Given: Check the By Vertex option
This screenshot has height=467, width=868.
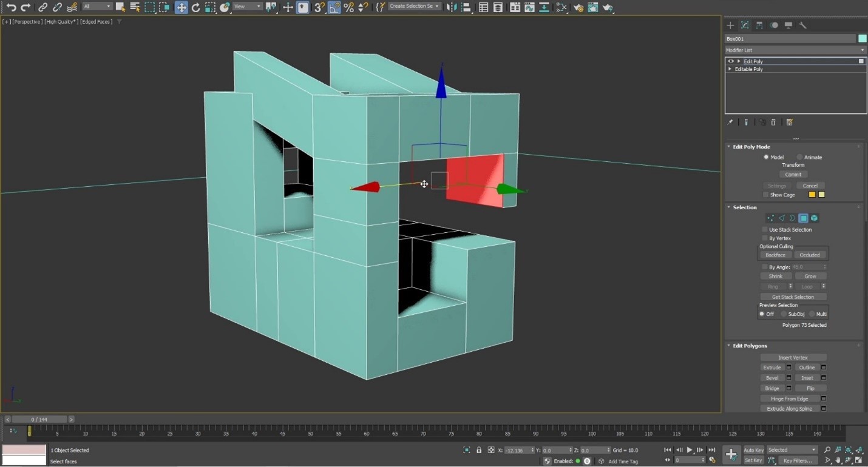Looking at the screenshot, I should pos(765,238).
